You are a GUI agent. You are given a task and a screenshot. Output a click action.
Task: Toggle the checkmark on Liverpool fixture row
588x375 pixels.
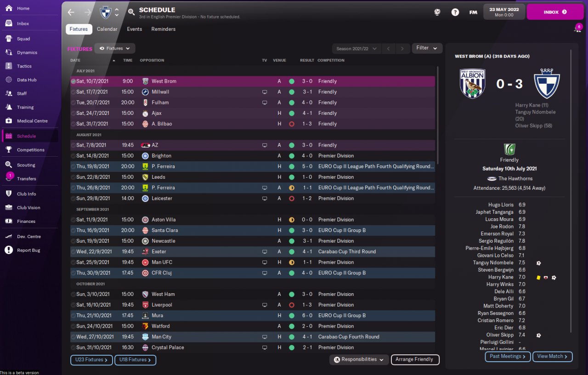(73, 305)
